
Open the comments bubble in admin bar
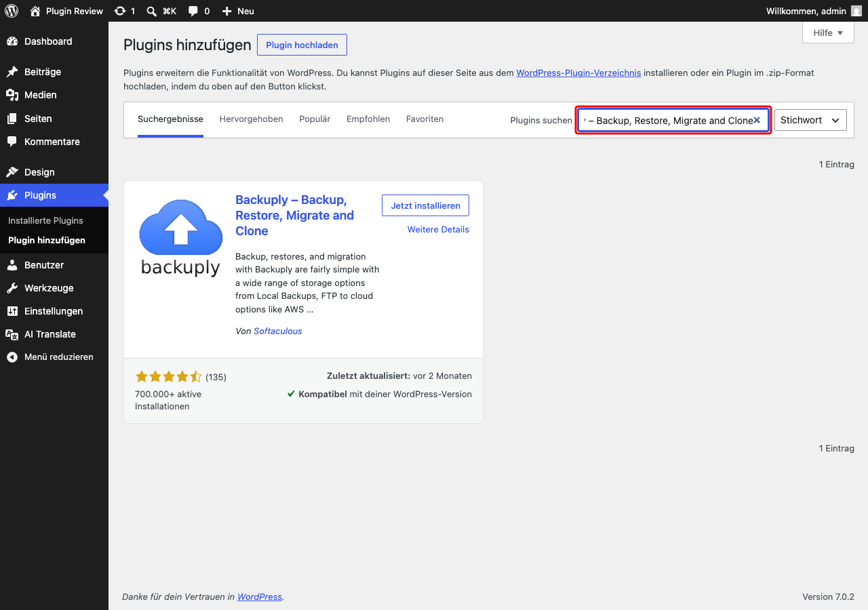pyautogui.click(x=193, y=11)
